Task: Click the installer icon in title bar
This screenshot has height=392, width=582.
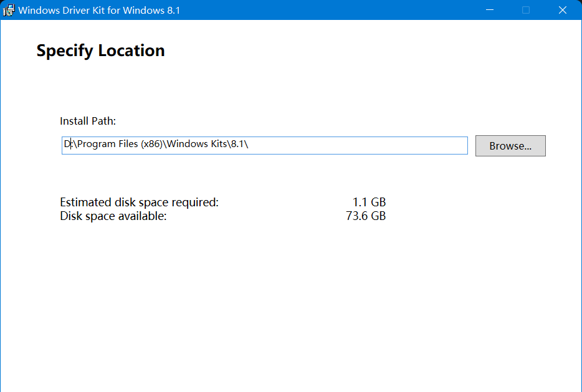Action: tap(9, 10)
